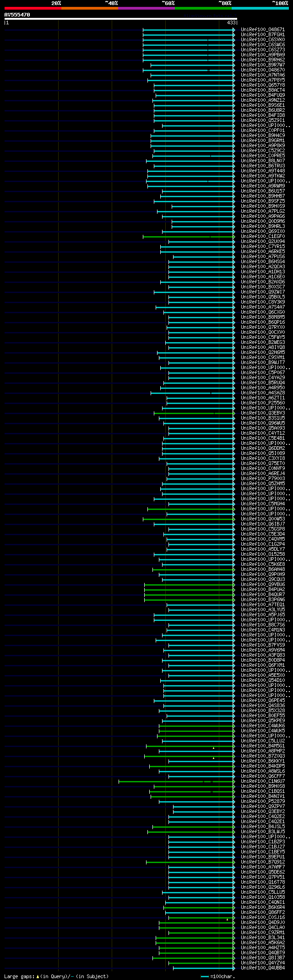Select hit label UniRef100_Q9ZPV7

263,806
